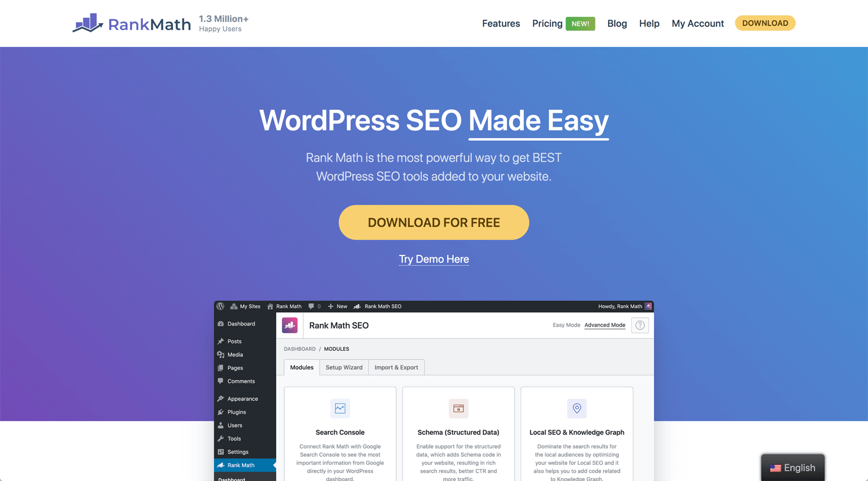Open the Help menu item
This screenshot has width=868, height=481.
tap(649, 23)
